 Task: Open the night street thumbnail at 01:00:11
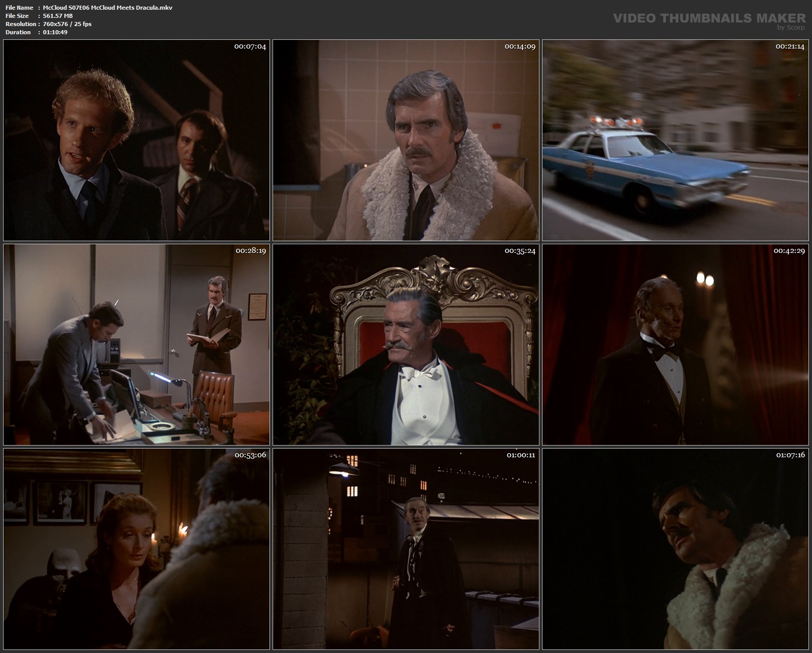coord(406,549)
